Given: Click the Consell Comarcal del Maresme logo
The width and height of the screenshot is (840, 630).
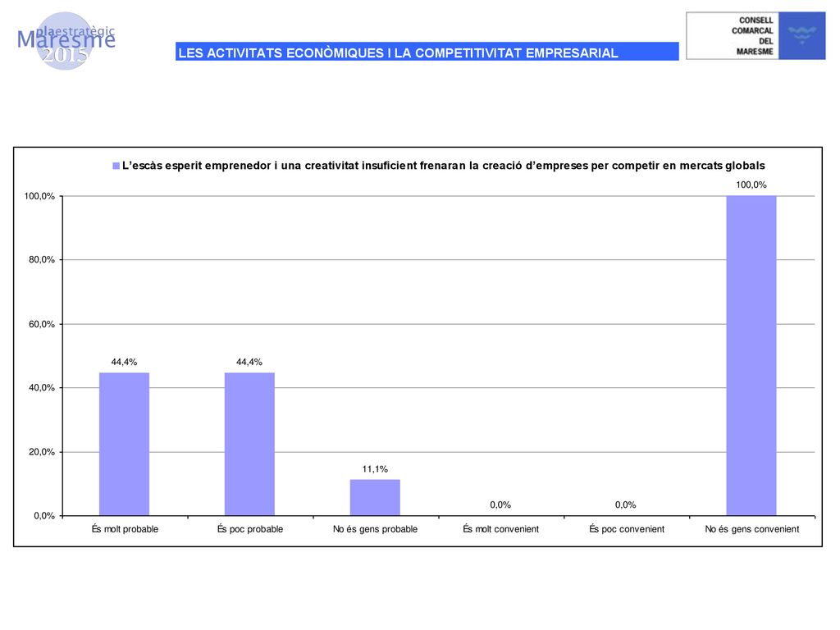Looking at the screenshot, I should pos(756,35).
